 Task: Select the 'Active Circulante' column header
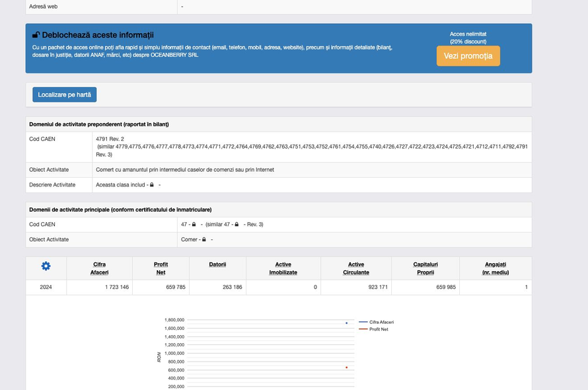click(355, 268)
